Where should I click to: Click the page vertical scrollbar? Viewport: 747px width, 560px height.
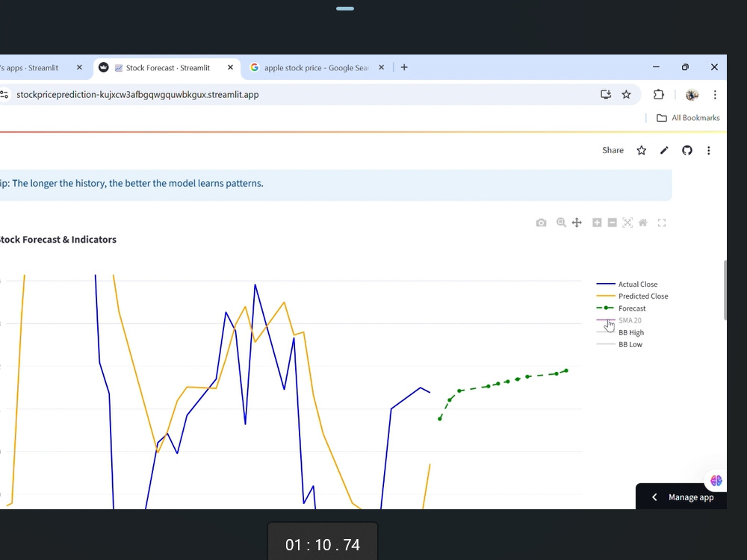click(725, 290)
